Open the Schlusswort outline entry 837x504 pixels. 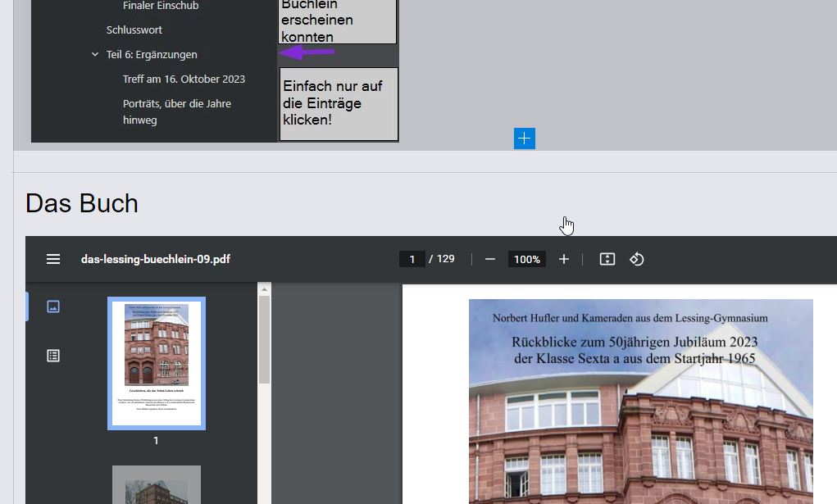coord(134,30)
